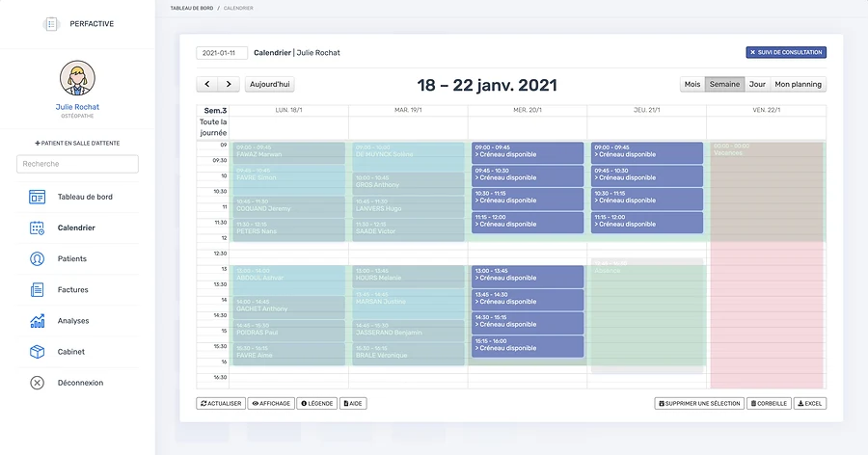Screen dimensions: 868x455
Task: Select Wednesday 13:00 - 13:45 créneau disponible
Action: point(528,277)
